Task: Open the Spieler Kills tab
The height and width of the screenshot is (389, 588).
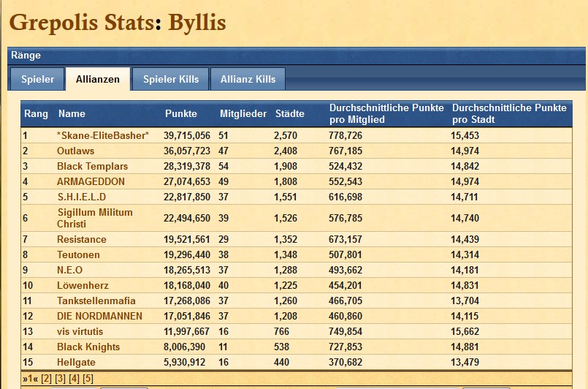Action: [x=170, y=79]
